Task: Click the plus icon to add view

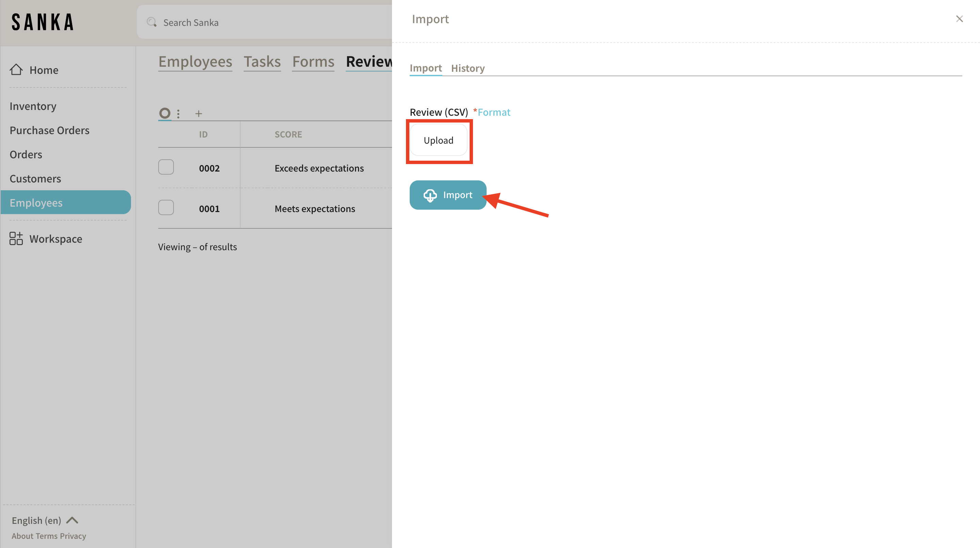Action: [199, 113]
